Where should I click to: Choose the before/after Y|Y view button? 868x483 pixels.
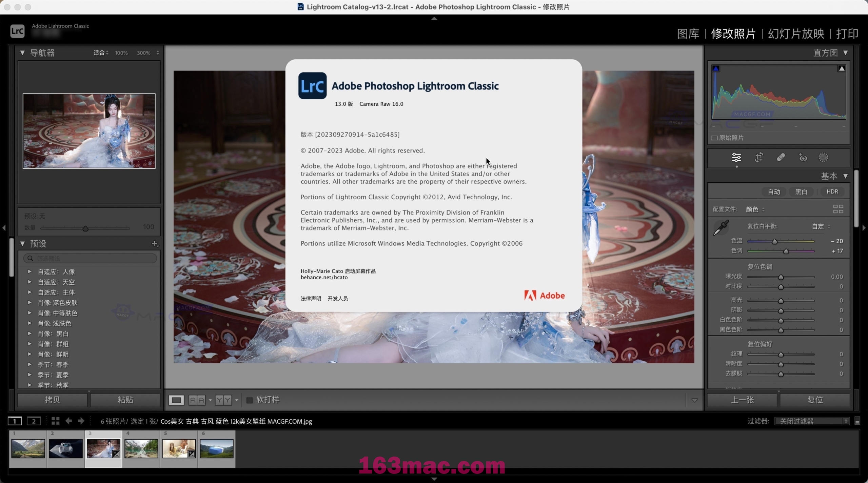(x=223, y=400)
